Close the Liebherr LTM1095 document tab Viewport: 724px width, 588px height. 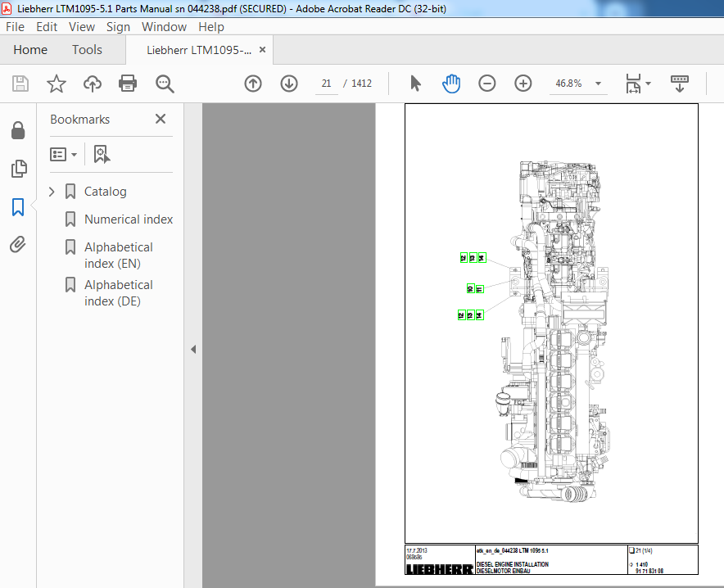click(x=262, y=49)
